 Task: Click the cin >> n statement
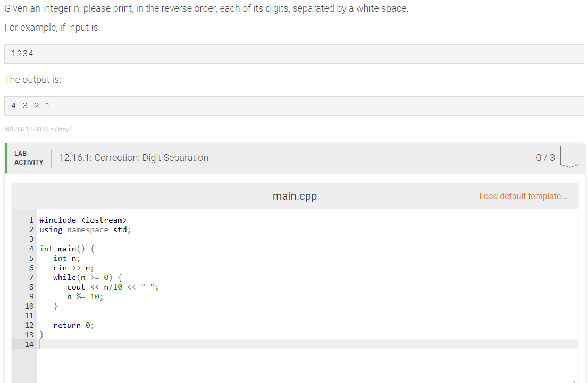pos(73,268)
